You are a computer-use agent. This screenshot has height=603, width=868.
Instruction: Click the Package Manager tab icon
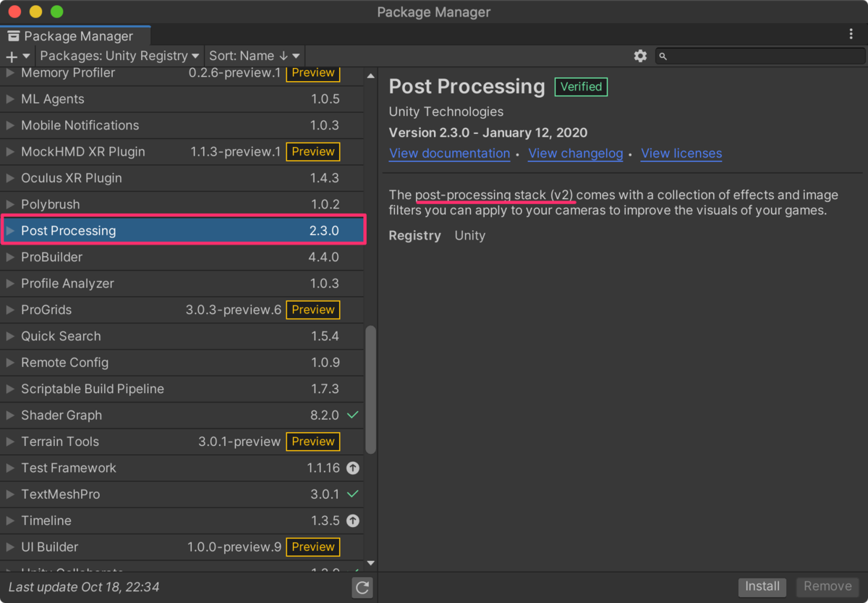[x=14, y=36]
